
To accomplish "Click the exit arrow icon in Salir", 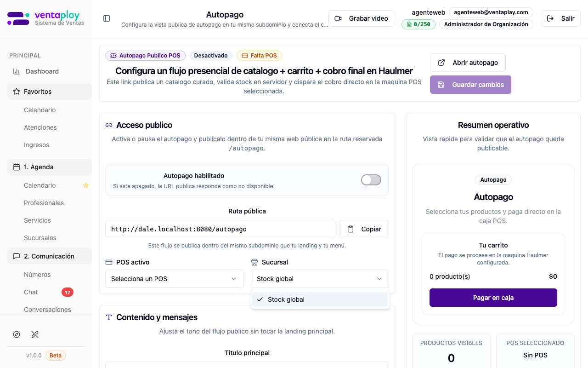I will pyautogui.click(x=550, y=18).
